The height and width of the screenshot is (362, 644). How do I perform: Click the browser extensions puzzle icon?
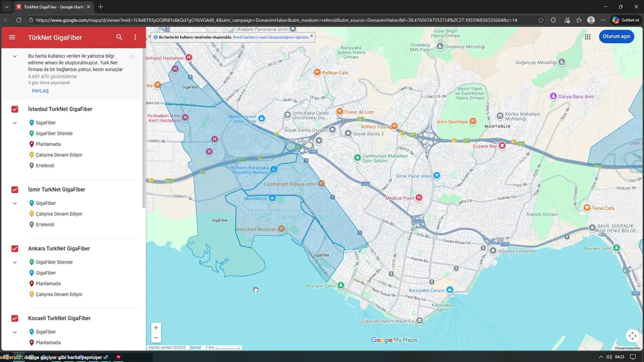[553, 20]
